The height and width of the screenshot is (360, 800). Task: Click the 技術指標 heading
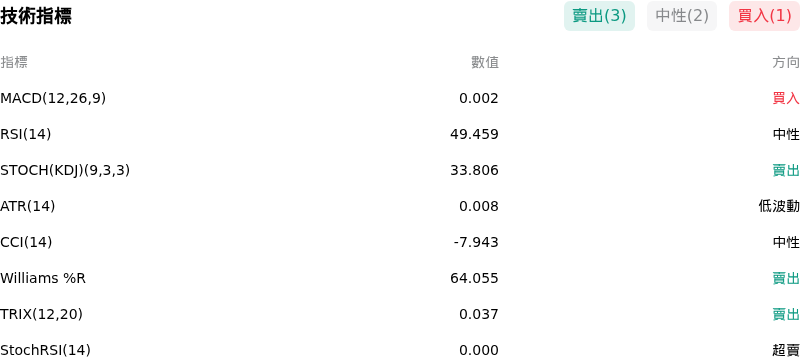36,16
